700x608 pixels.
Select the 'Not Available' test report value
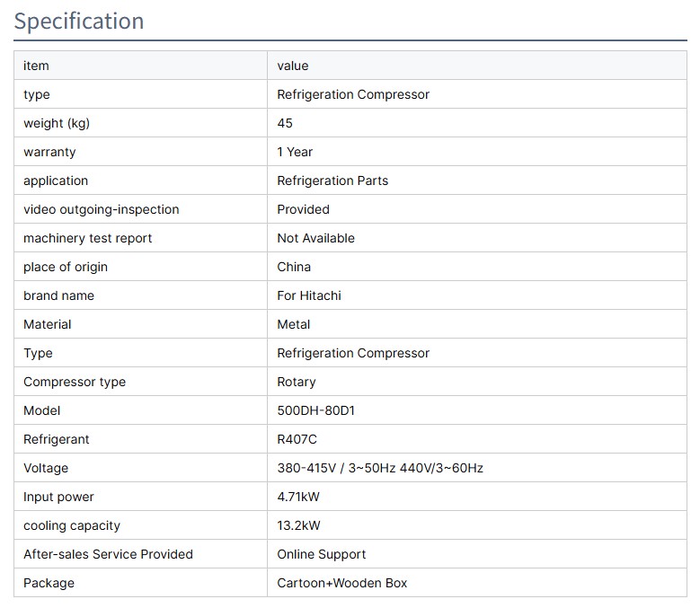tap(315, 238)
